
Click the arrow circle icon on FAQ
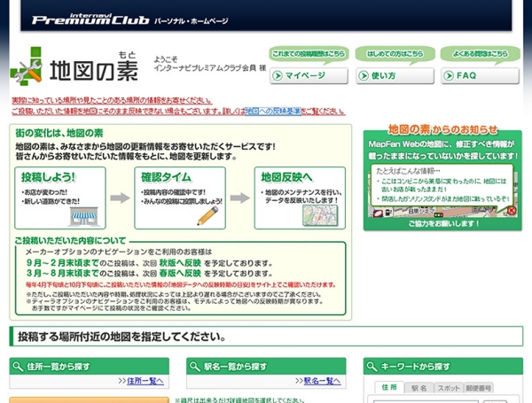coord(449,75)
